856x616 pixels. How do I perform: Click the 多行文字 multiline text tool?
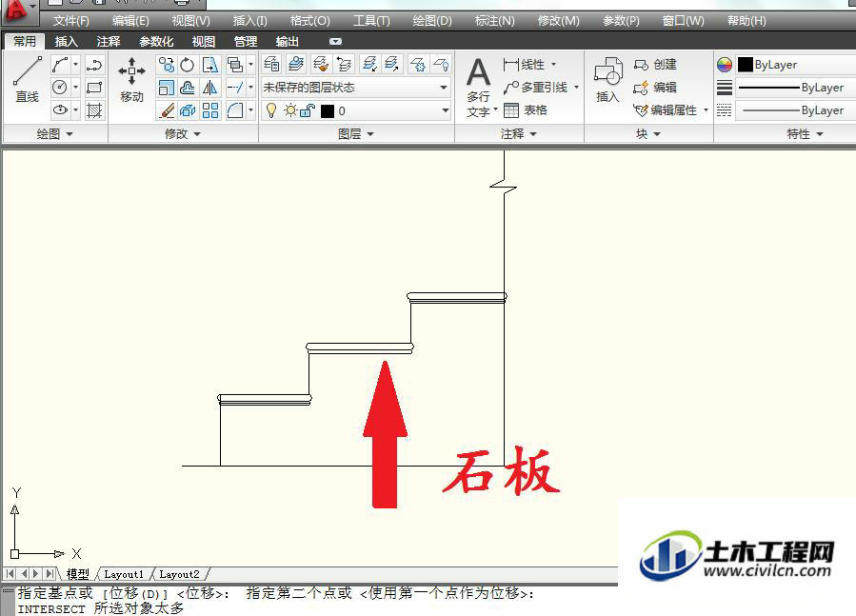pos(478,88)
